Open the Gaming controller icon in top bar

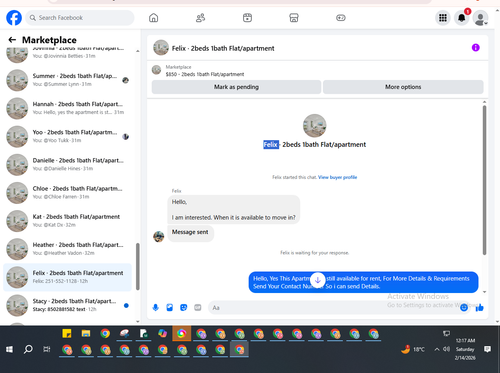click(341, 18)
